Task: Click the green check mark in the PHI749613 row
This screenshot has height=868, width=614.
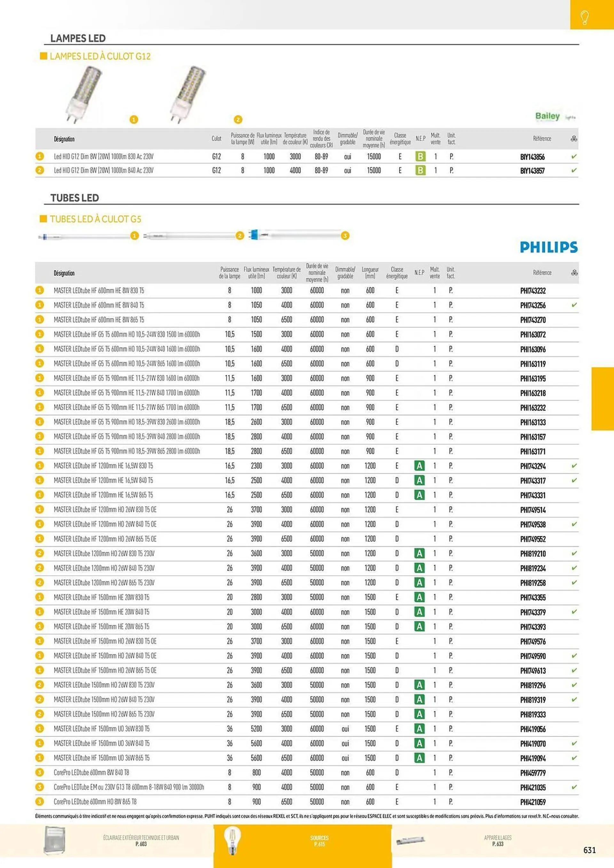Action: click(574, 670)
